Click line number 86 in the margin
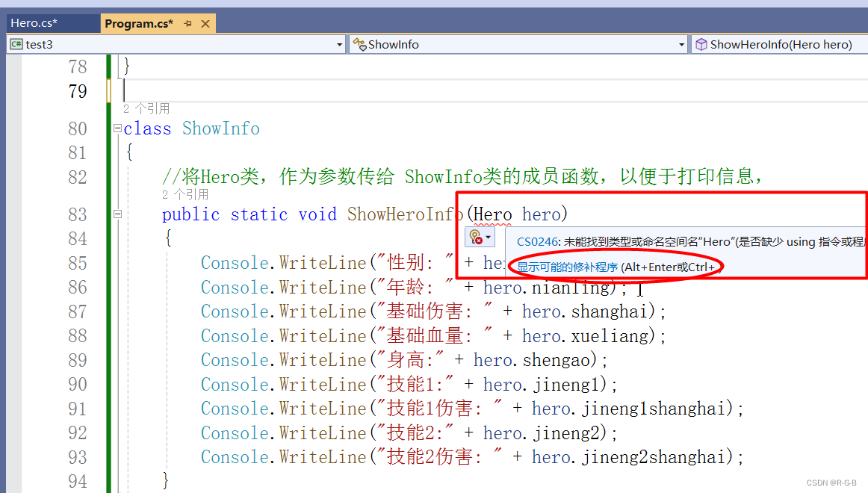The width and height of the screenshot is (868, 493). [78, 287]
